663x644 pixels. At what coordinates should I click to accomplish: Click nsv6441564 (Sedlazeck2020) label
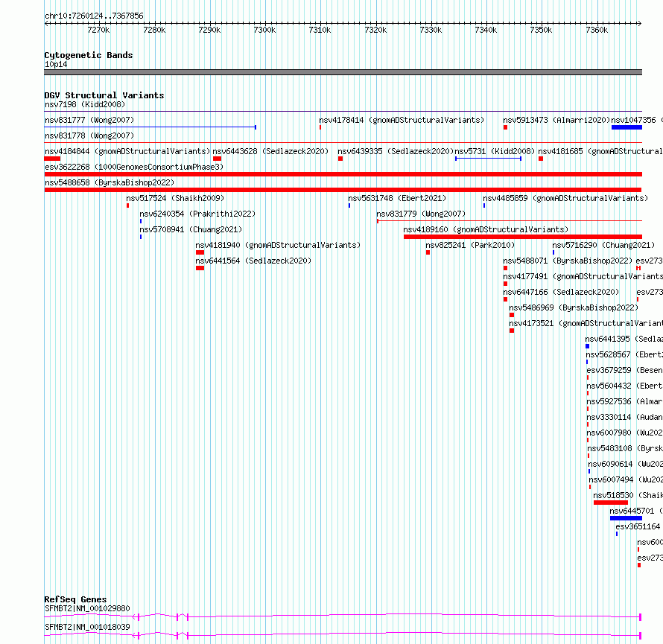(253, 261)
